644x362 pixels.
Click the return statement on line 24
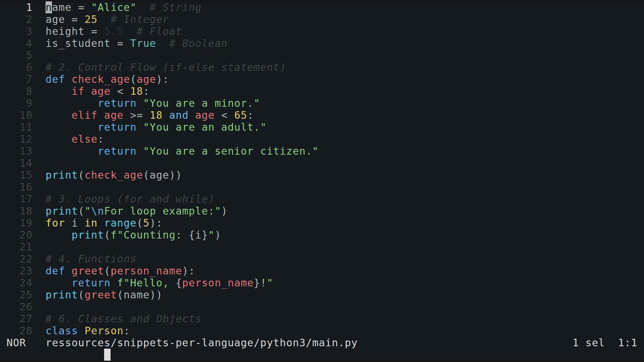(91, 283)
